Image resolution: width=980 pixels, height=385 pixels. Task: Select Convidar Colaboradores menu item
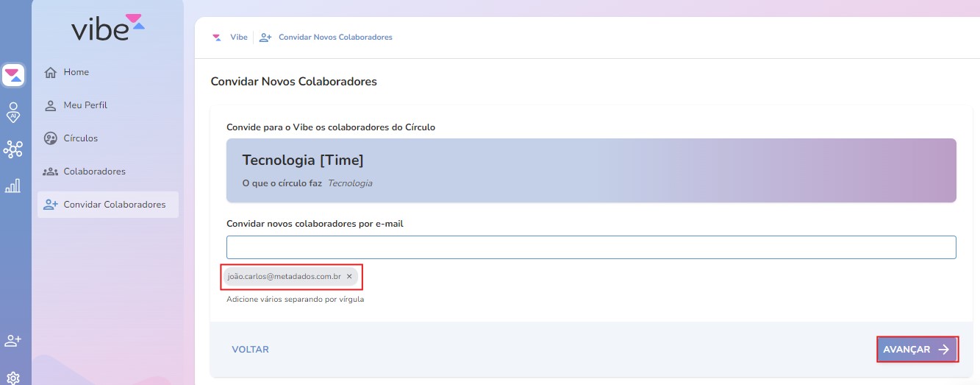click(x=108, y=205)
